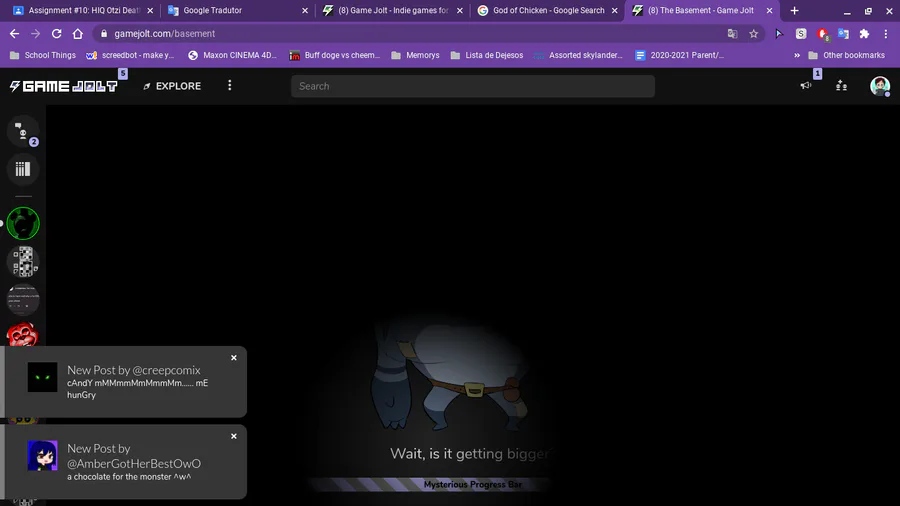The image size is (900, 506).
Task: Open the Assorted skylander bookmark
Action: tap(578, 55)
